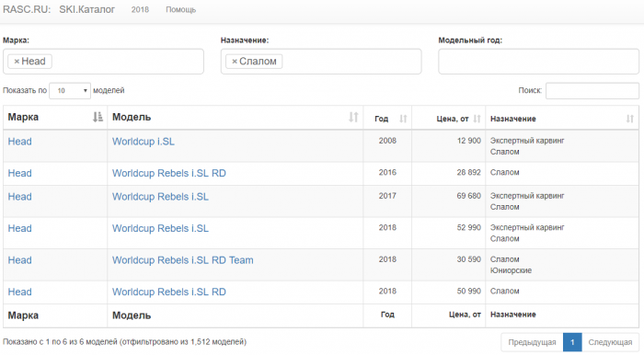Open the Назначение filter selection box
This screenshot has width=644, height=355.
pos(321,62)
